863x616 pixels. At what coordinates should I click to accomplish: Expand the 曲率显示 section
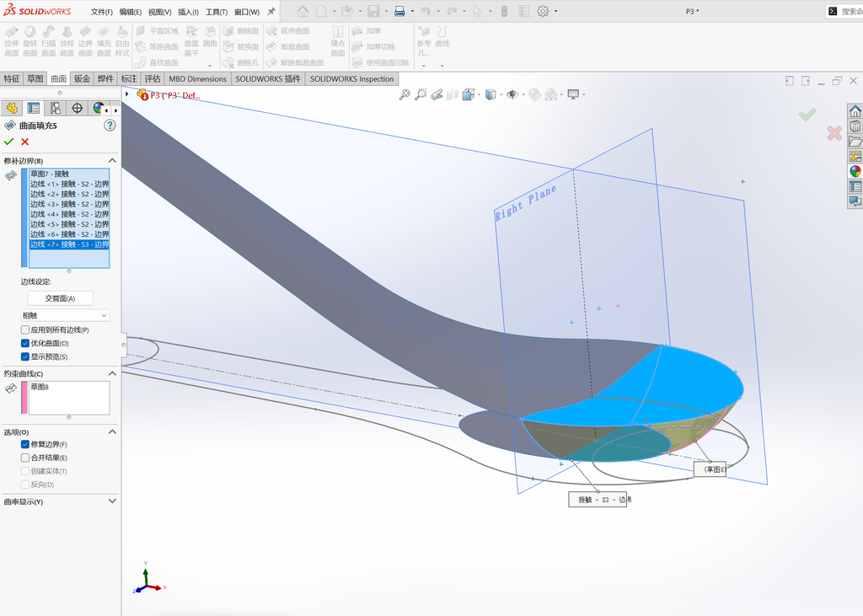[112, 501]
